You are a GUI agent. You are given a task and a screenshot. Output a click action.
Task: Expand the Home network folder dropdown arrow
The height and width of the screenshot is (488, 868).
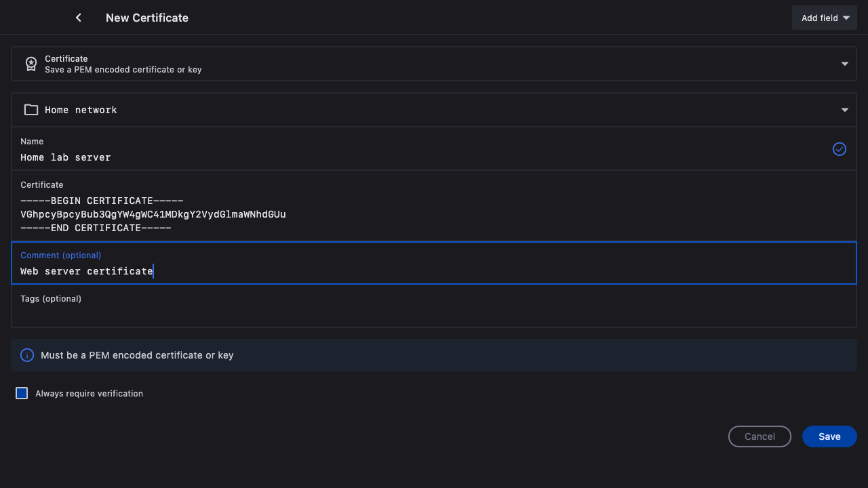pos(845,110)
